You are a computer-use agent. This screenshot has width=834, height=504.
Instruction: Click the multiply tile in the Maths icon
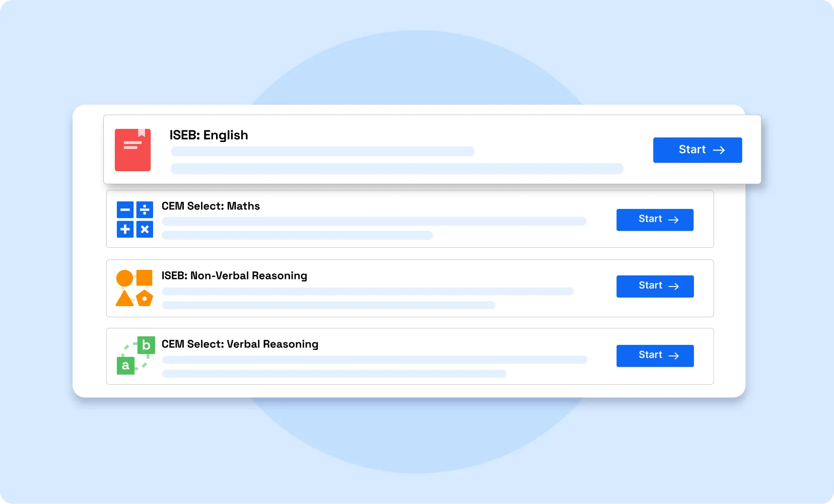point(145,229)
